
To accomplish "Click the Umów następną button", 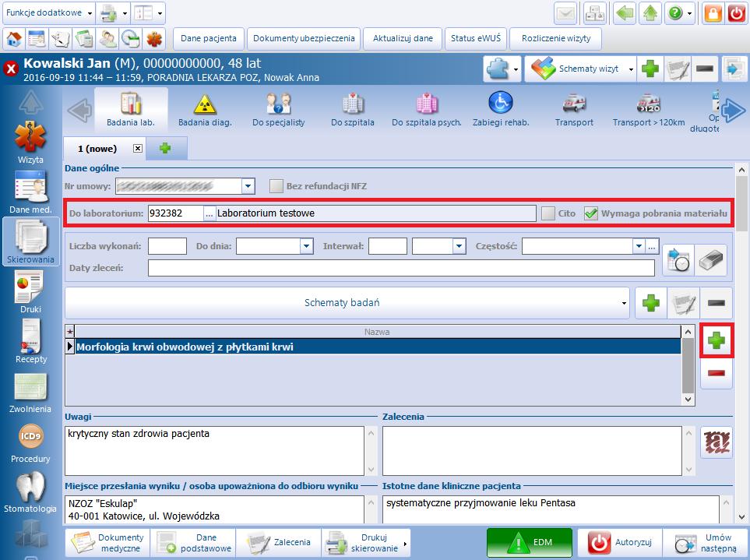I will coord(706,543).
